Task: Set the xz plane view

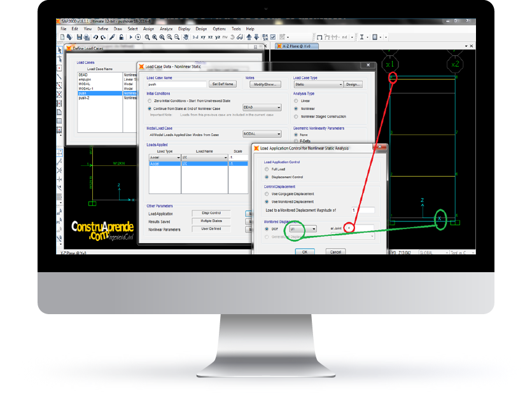Action: [x=211, y=37]
